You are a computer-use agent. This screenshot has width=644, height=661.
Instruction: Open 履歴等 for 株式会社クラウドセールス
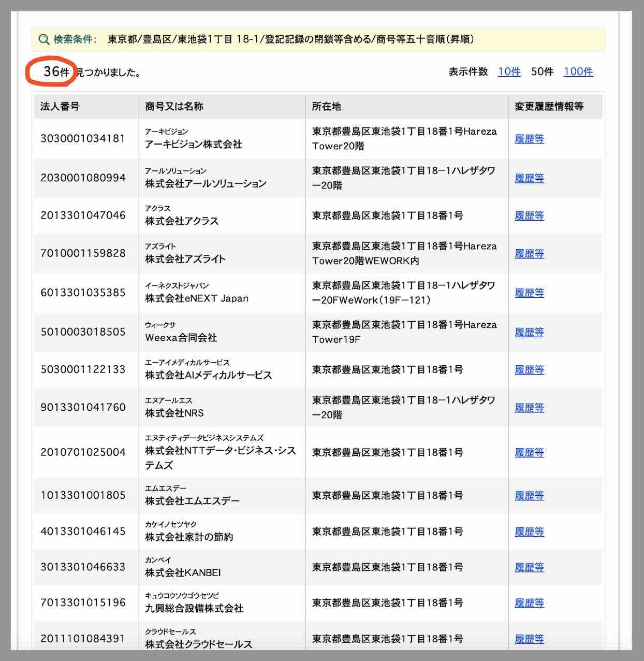click(529, 639)
